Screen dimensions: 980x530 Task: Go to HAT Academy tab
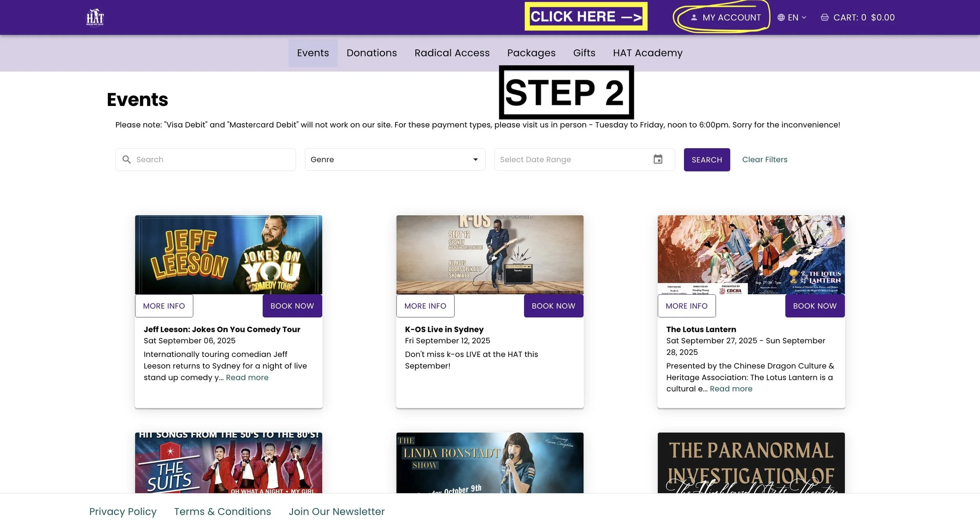648,53
